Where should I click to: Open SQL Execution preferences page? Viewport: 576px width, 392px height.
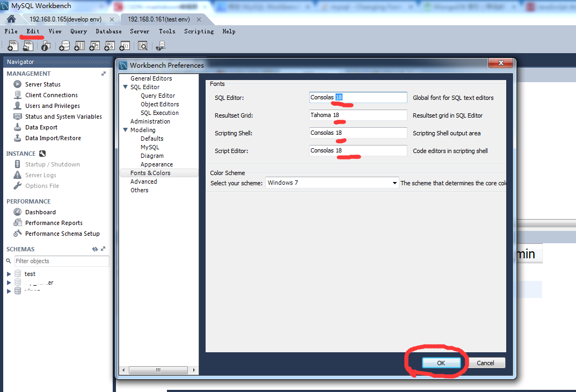click(x=159, y=113)
